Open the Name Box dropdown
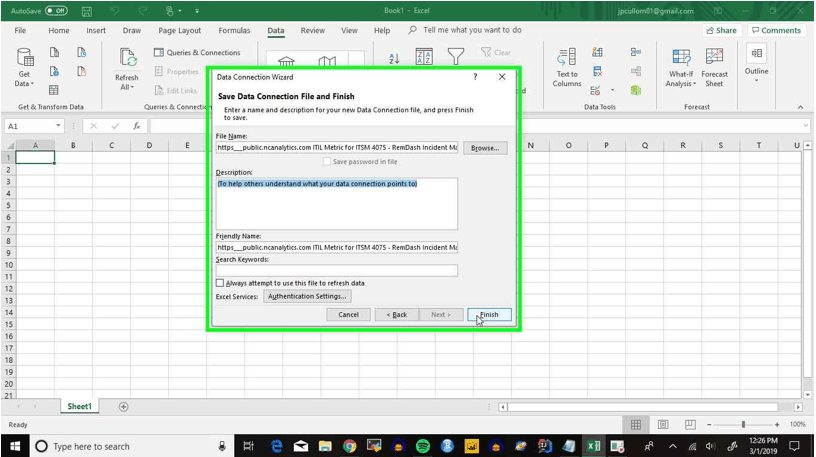 (58, 126)
